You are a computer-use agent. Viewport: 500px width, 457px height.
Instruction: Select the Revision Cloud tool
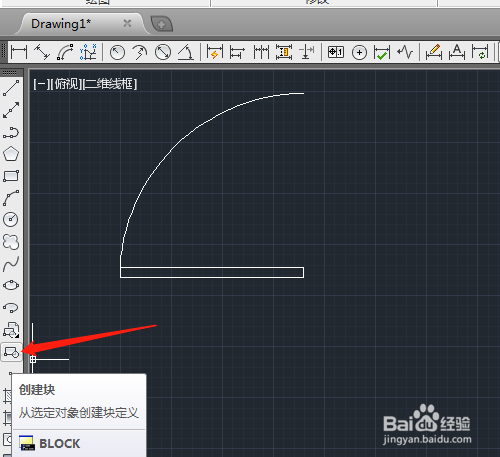(11, 242)
